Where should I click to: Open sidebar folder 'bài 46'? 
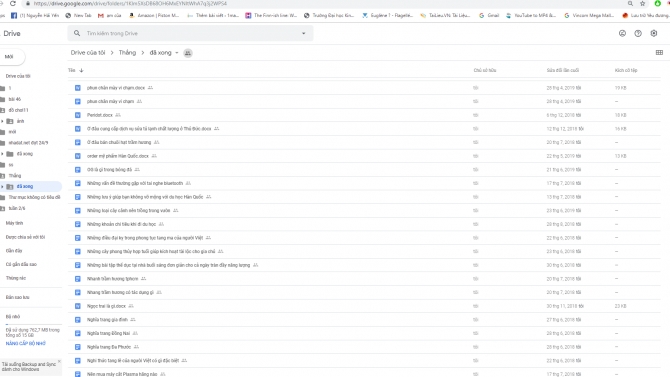pos(15,99)
